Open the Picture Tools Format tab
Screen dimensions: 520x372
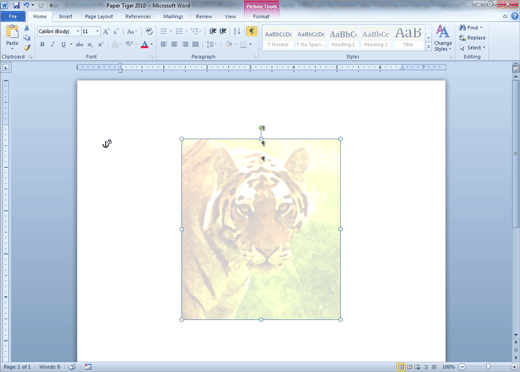261,16
